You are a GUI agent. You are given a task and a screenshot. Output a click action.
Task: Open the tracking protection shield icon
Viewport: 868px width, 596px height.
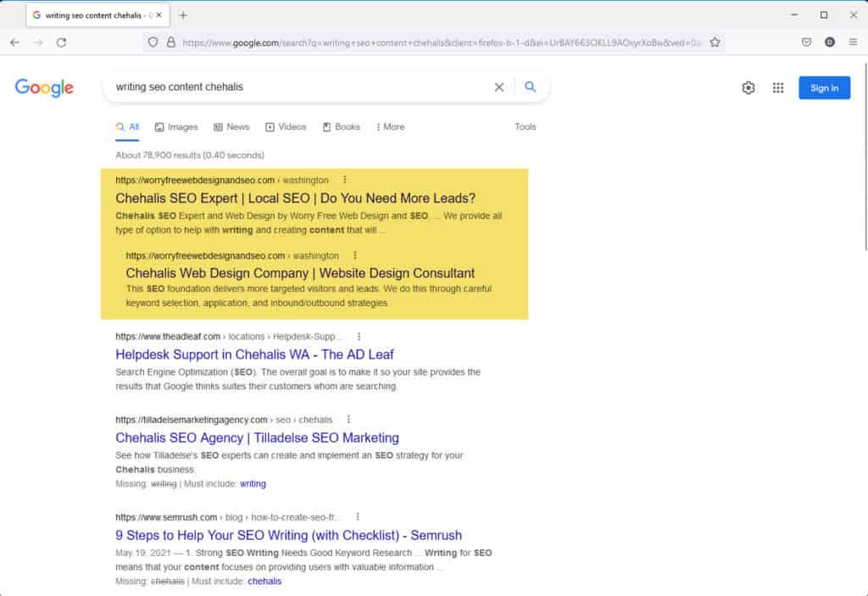[153, 42]
